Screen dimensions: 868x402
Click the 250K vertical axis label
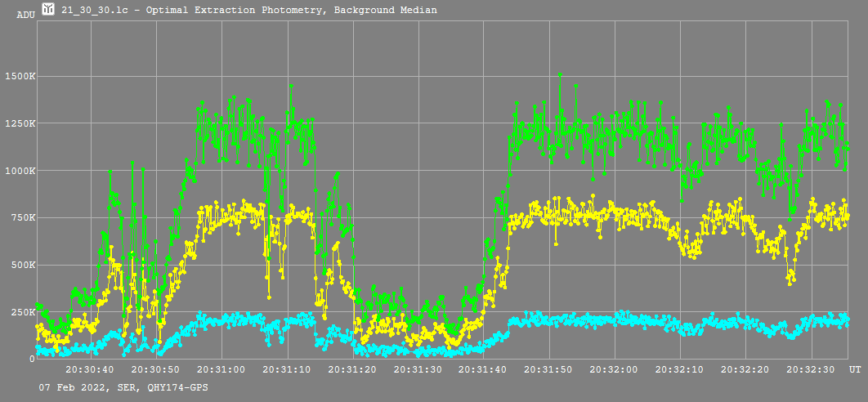[x=20, y=312]
